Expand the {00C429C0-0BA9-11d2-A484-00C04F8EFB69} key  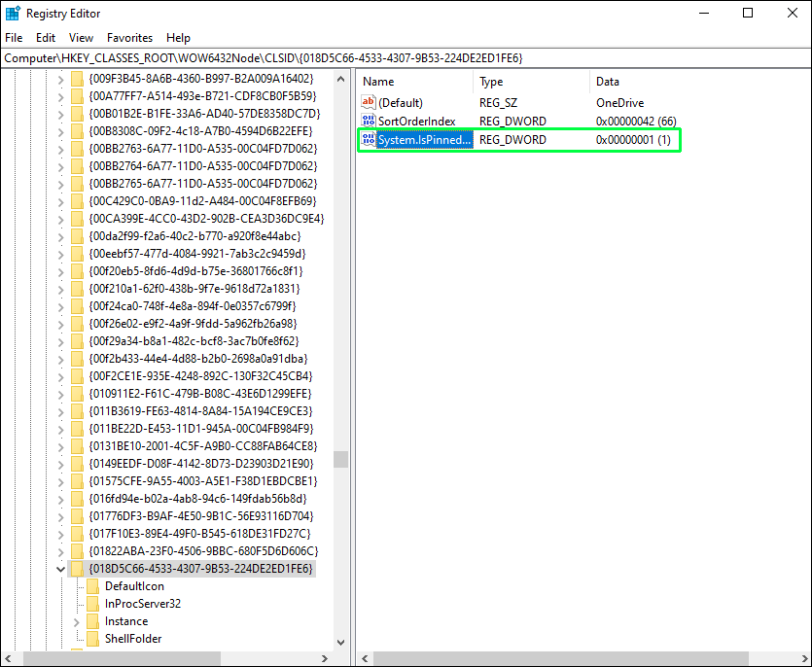coord(60,202)
